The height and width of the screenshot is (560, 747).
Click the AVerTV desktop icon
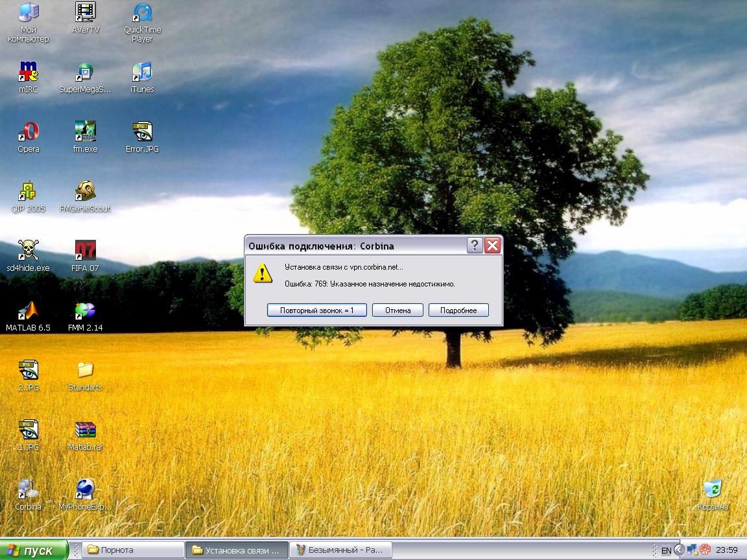pos(85,13)
